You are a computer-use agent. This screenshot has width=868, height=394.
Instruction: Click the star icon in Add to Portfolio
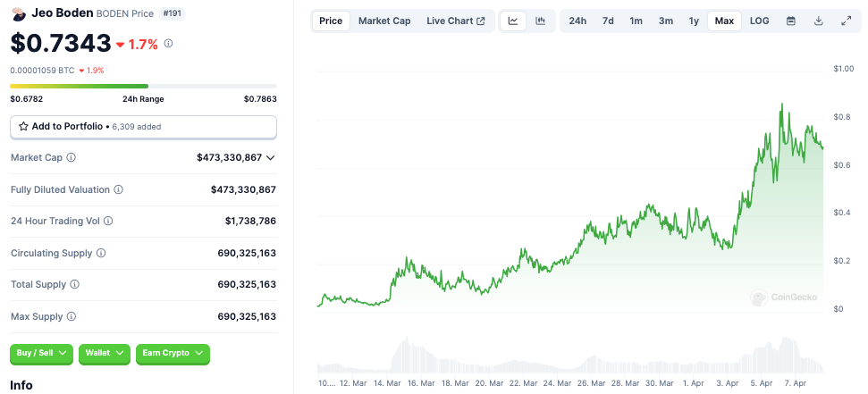[23, 126]
